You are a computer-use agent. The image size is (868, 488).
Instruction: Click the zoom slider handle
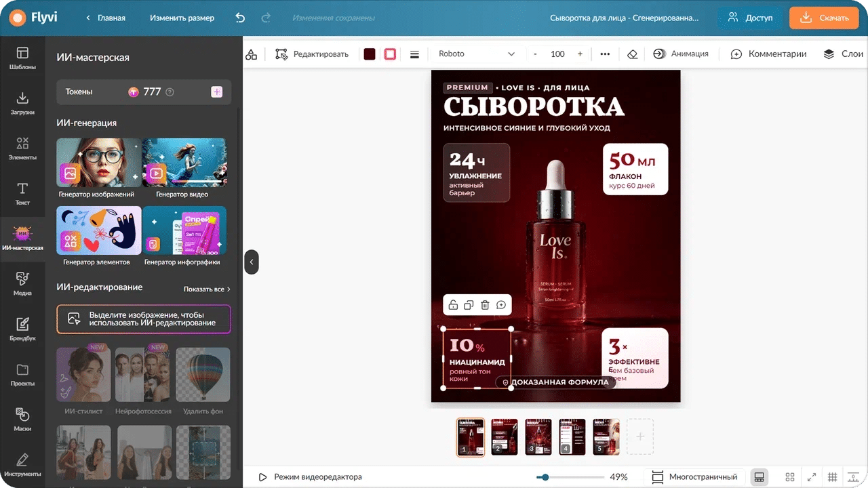coord(545,477)
